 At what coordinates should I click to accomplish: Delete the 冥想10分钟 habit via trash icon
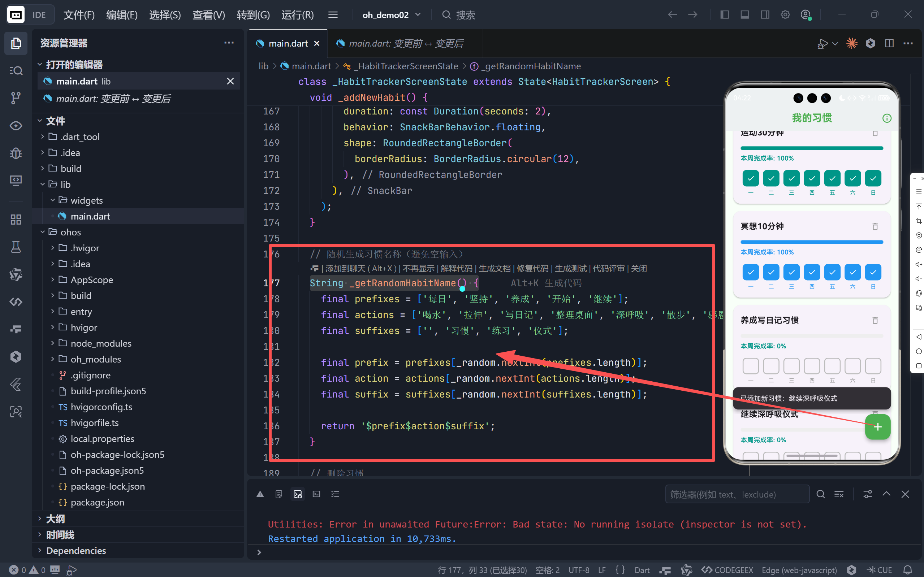pyautogui.click(x=875, y=226)
